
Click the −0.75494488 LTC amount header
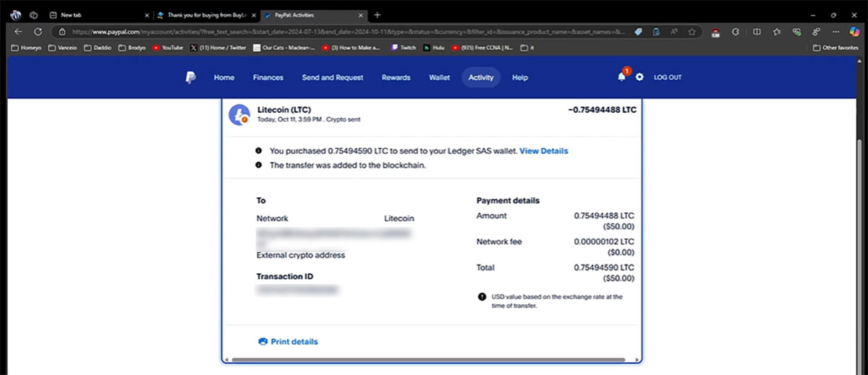click(x=603, y=110)
